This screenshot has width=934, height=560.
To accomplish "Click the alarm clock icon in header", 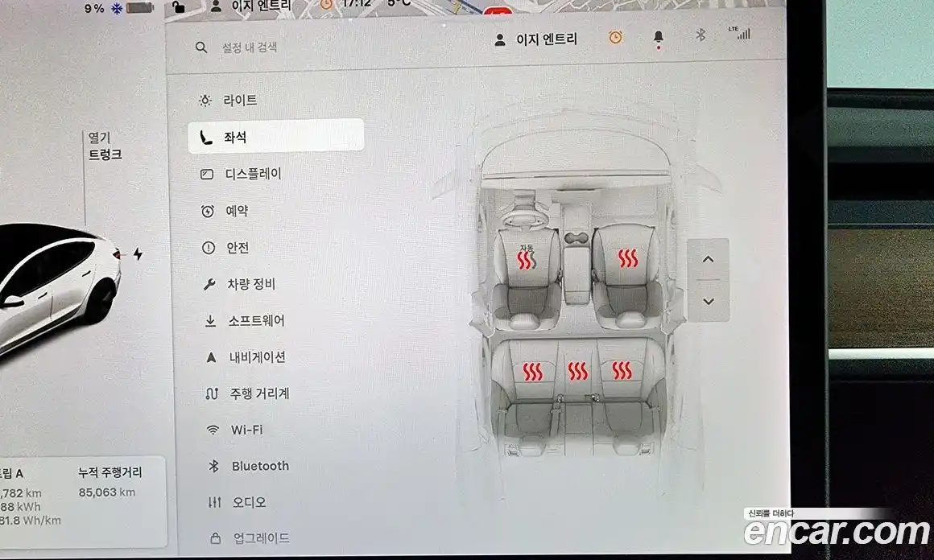I will click(x=615, y=38).
